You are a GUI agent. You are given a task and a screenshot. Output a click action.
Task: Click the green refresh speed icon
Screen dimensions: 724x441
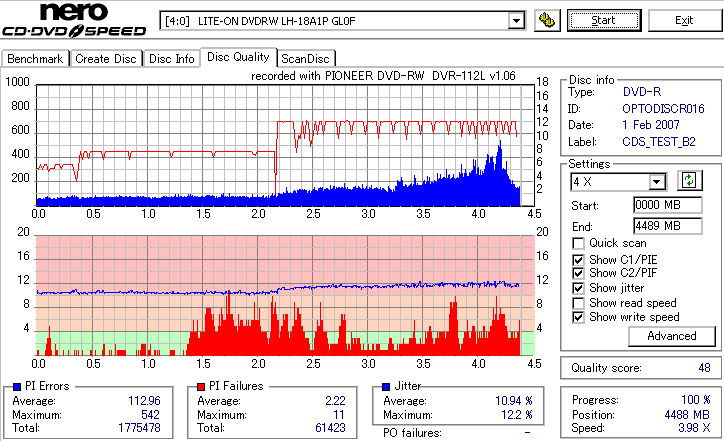coord(689,181)
